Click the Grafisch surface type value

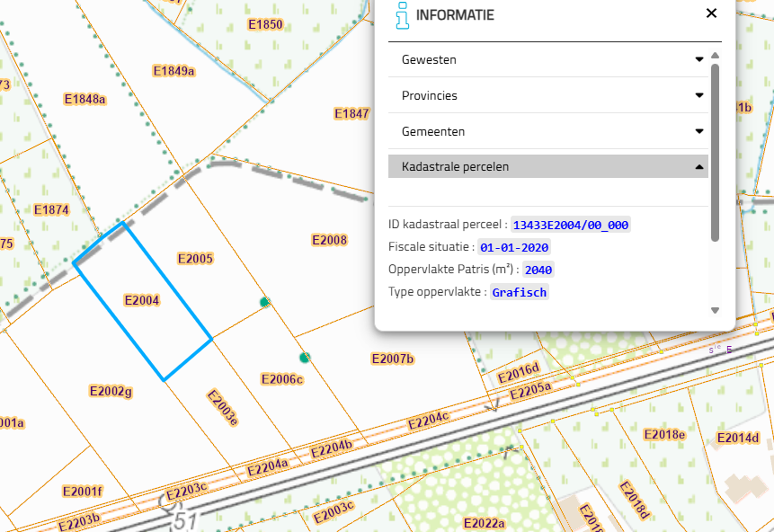pos(519,293)
